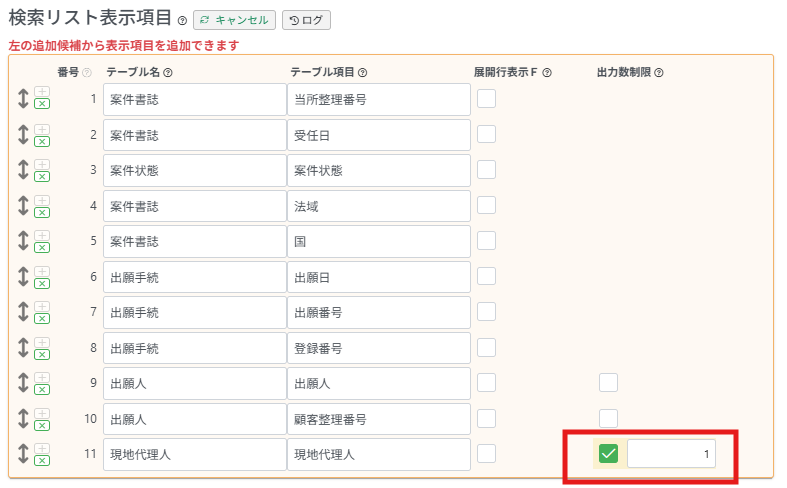Tick the 出力数制限 checkbox in row 9
Image resolution: width=787 pixels, height=488 pixels.
point(608,382)
